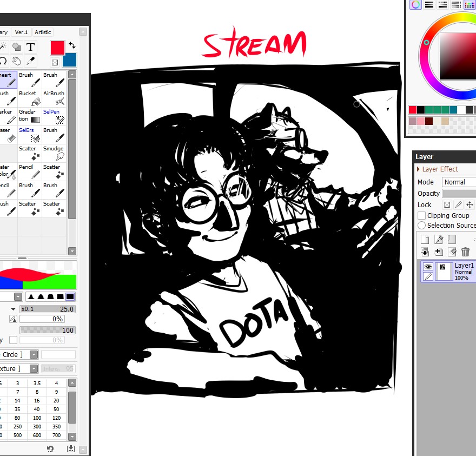This screenshot has height=456, width=476.
Task: Toggle the HSV slider panel button
Action: coord(442,4)
